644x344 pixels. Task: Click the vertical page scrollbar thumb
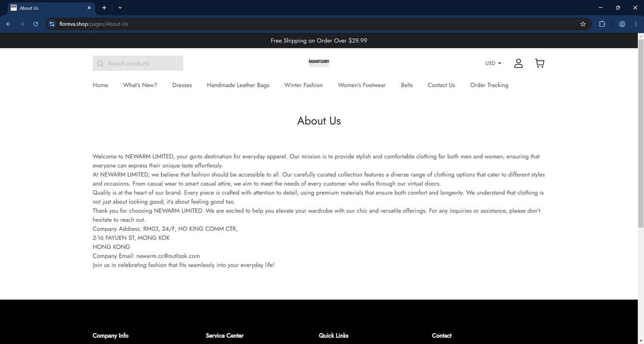tap(641, 133)
